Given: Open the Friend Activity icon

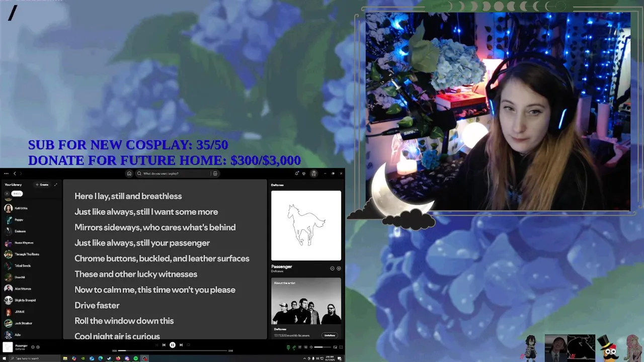Looking at the screenshot, I should 304,173.
